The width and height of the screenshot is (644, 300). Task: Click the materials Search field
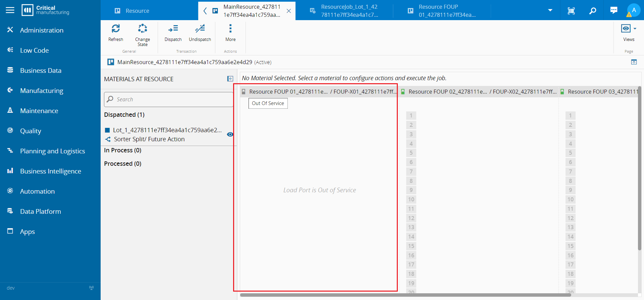pyautogui.click(x=169, y=99)
